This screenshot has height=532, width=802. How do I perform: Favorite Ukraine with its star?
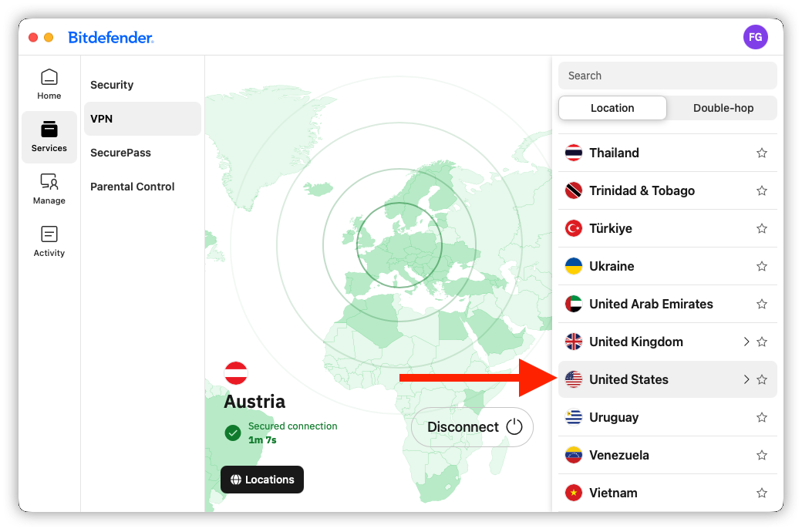tap(762, 267)
